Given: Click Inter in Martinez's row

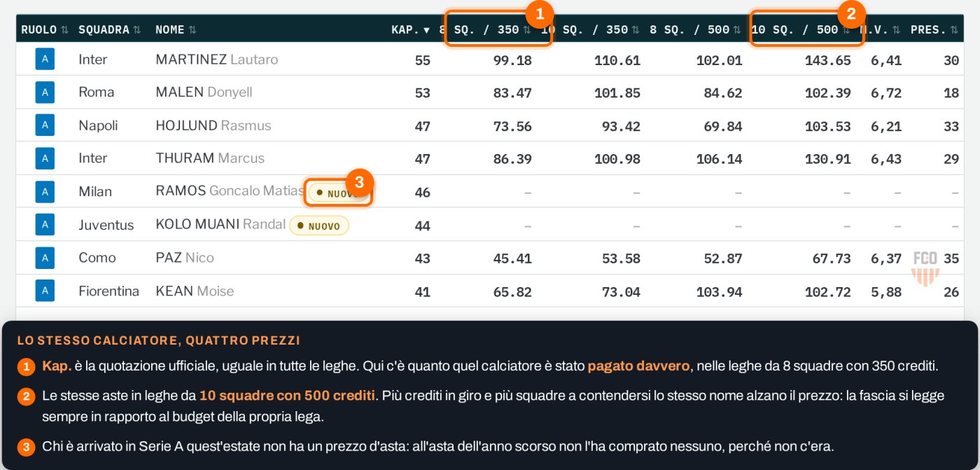Looking at the screenshot, I should click(93, 60).
